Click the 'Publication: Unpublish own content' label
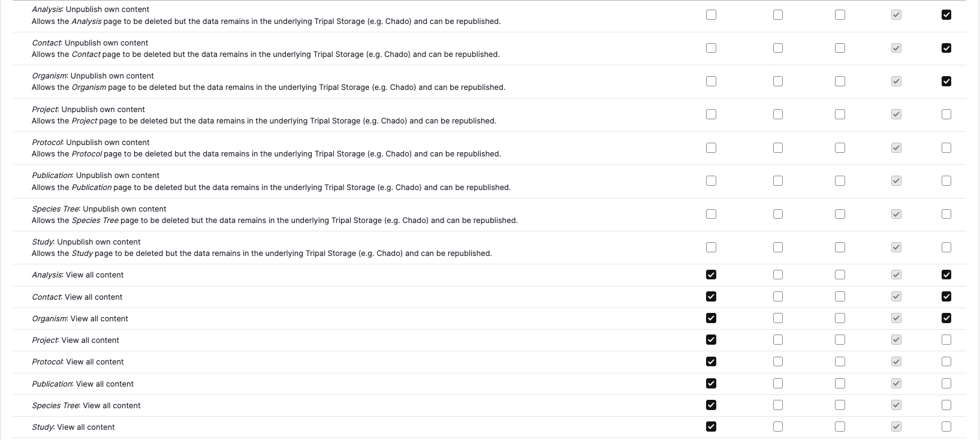Image resolution: width=980 pixels, height=440 pixels. 95,176
